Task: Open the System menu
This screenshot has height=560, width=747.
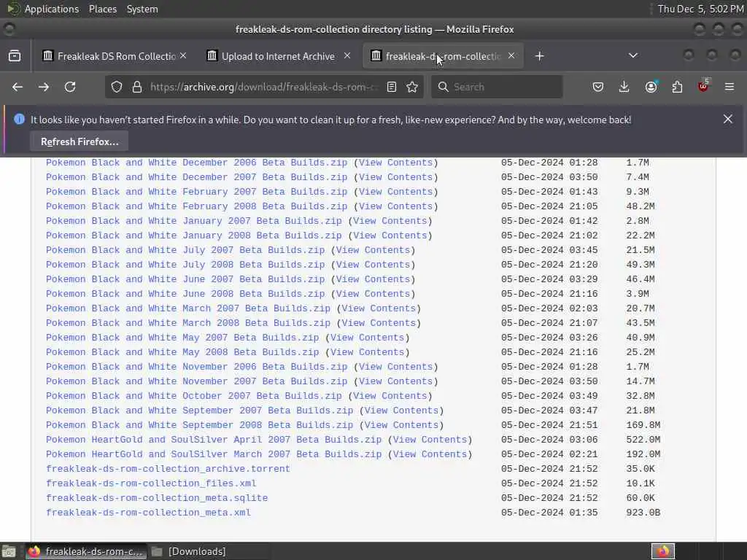Action: (x=142, y=9)
